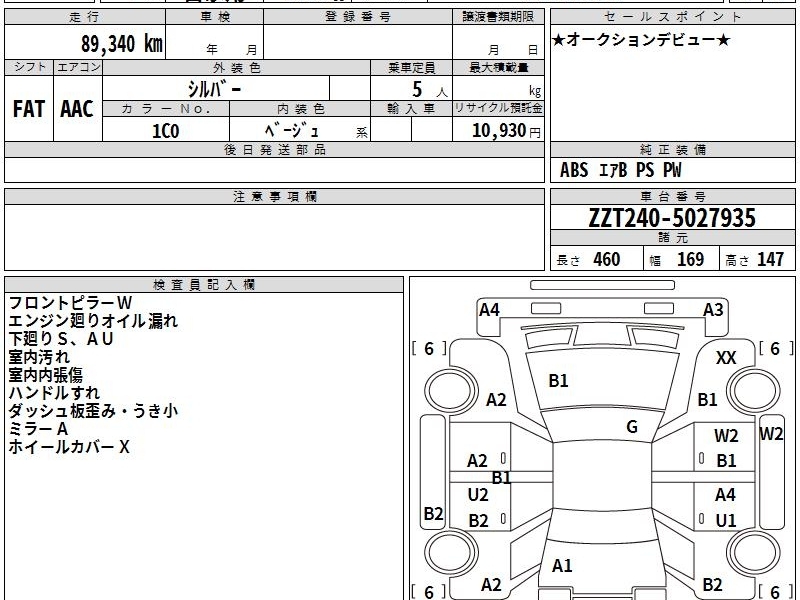Select the equipment text ABS エアB PS PW
The height and width of the screenshot is (600, 800).
tap(620, 170)
